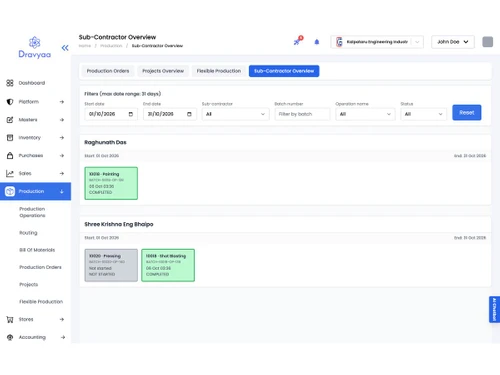The image size is (500, 375).
Task: Open the Pressing not started card
Action: point(111,265)
